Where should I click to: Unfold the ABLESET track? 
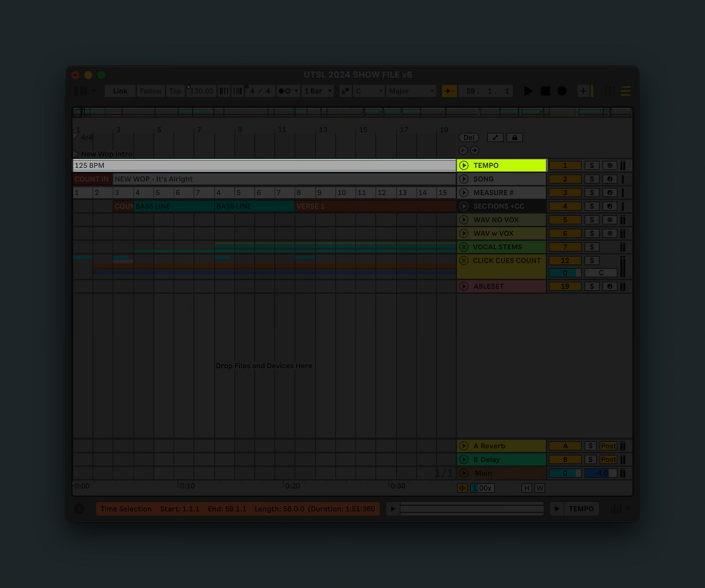click(464, 286)
